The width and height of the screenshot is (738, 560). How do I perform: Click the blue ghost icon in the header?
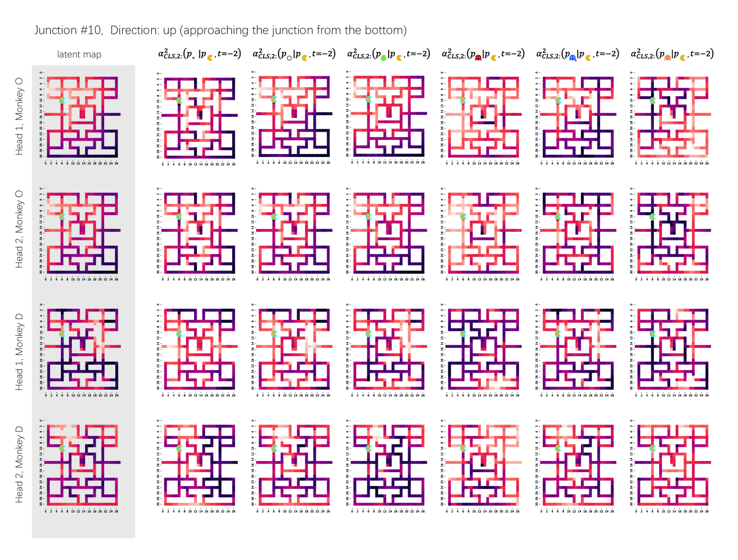click(573, 57)
